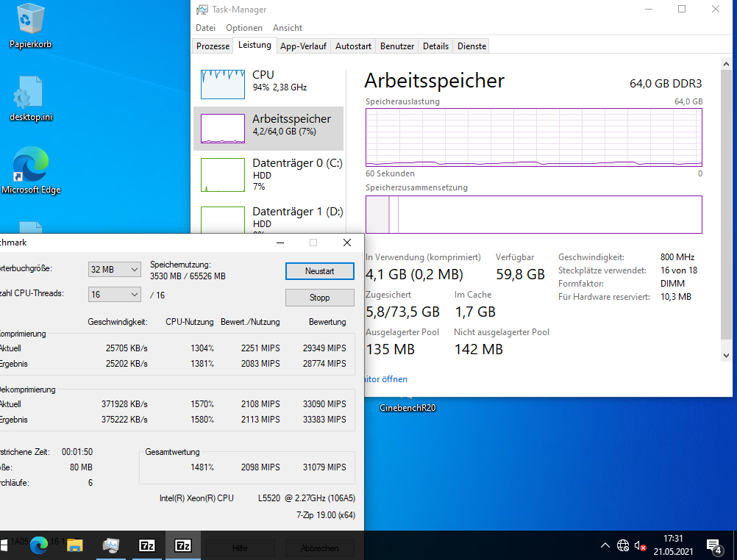Open File Explorer in the taskbar
Viewport: 737px width, 560px height.
click(x=75, y=545)
